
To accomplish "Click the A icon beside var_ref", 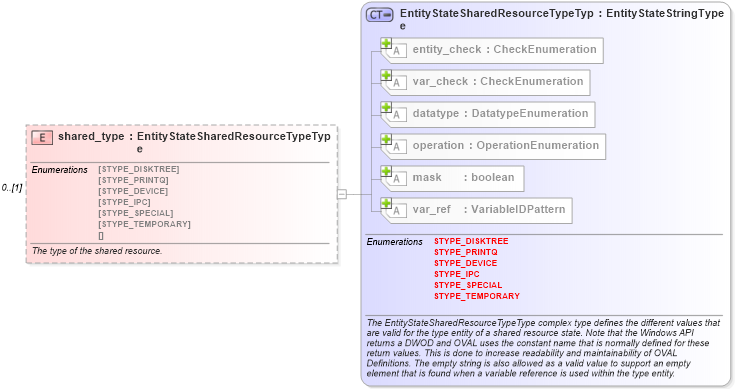I will coord(397,210).
